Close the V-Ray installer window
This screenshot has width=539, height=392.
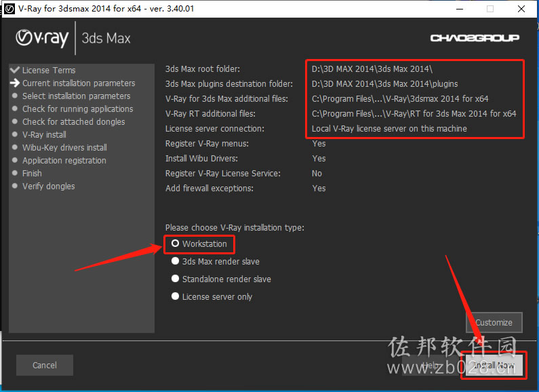pyautogui.click(x=521, y=9)
